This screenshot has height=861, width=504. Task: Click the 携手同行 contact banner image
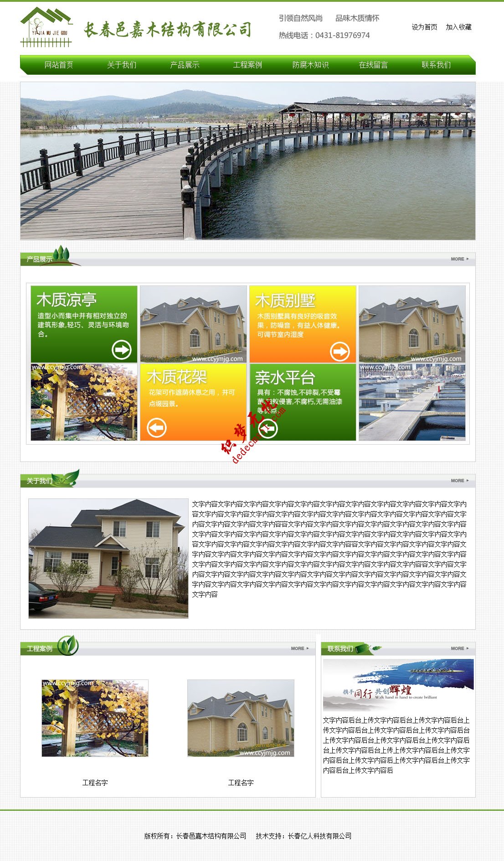pos(398,685)
